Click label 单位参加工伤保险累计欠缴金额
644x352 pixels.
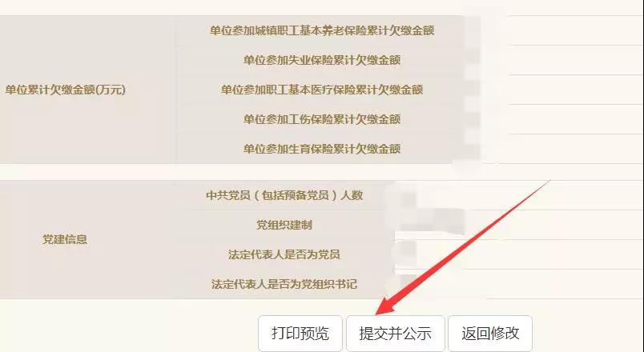321,119
